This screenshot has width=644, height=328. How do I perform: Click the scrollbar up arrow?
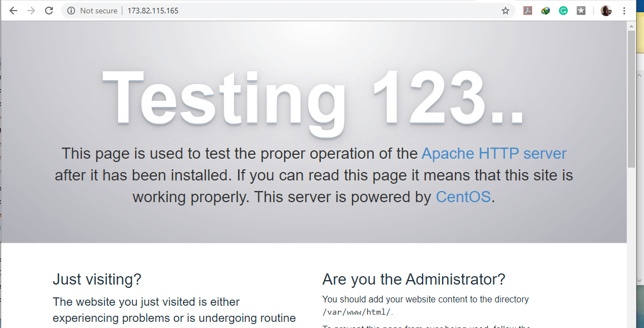(x=631, y=26)
